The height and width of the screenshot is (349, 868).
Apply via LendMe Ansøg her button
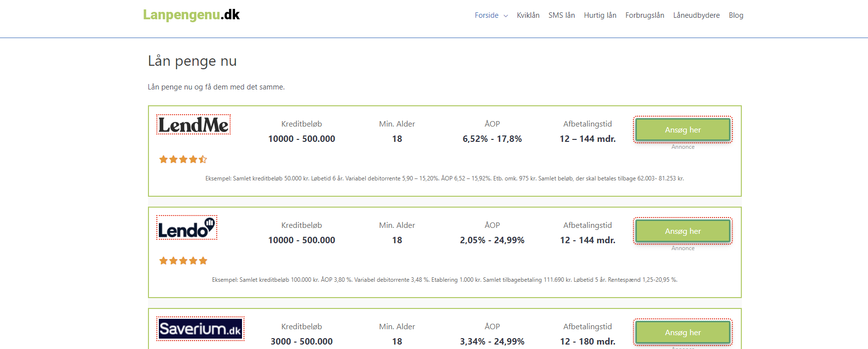pos(682,130)
